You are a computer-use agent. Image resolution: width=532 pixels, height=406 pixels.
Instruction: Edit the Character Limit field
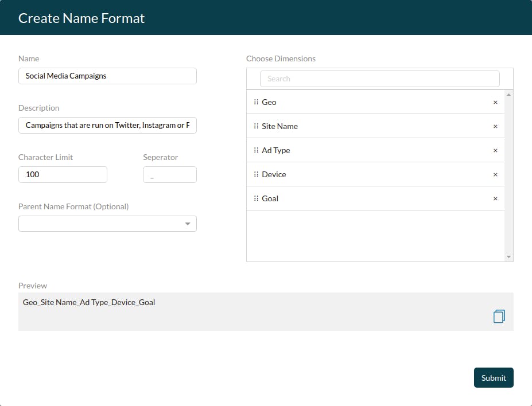point(63,174)
